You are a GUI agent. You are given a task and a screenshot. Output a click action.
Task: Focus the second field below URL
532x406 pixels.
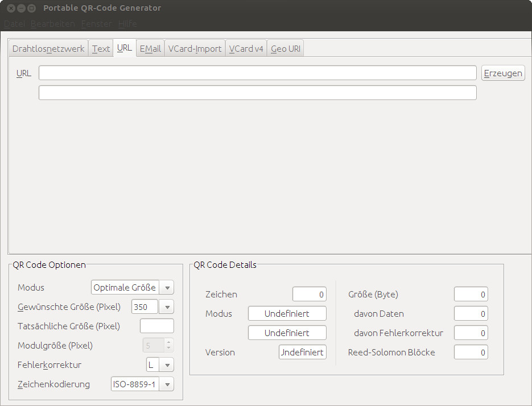257,93
